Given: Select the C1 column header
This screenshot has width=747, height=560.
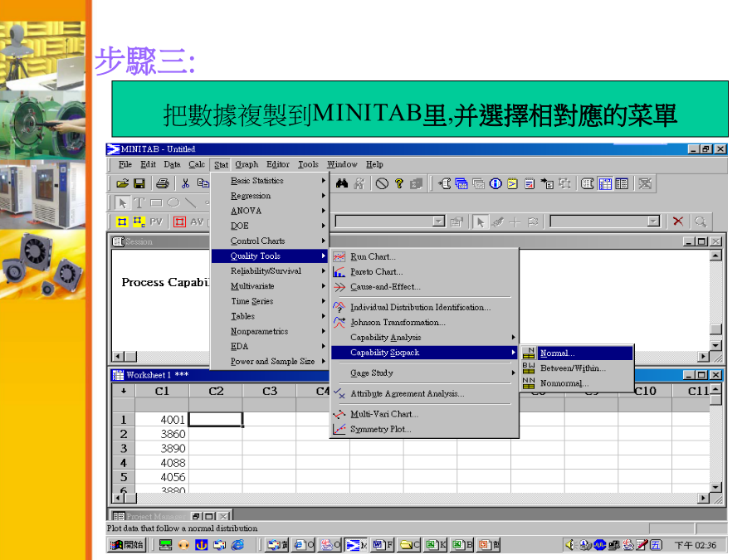Looking at the screenshot, I should pyautogui.click(x=162, y=391).
